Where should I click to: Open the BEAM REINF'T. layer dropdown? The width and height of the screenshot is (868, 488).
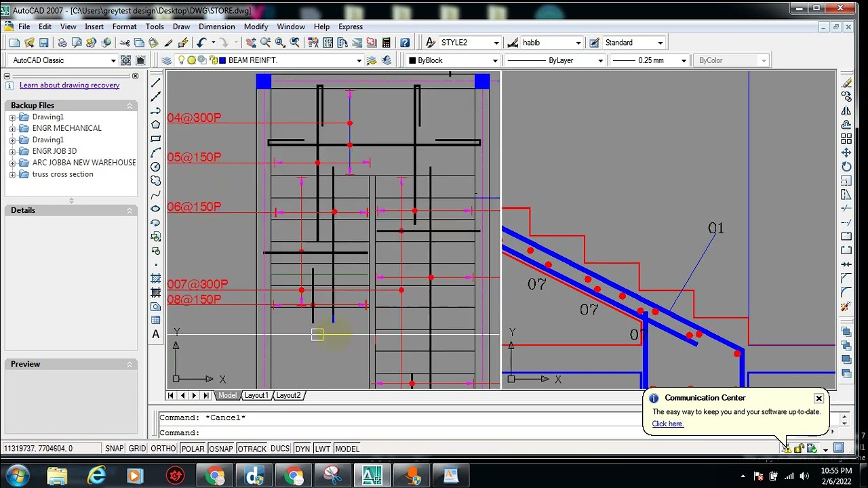[359, 60]
